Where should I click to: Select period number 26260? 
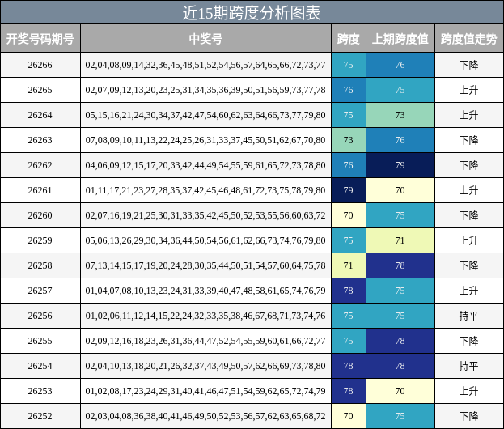click(40, 215)
